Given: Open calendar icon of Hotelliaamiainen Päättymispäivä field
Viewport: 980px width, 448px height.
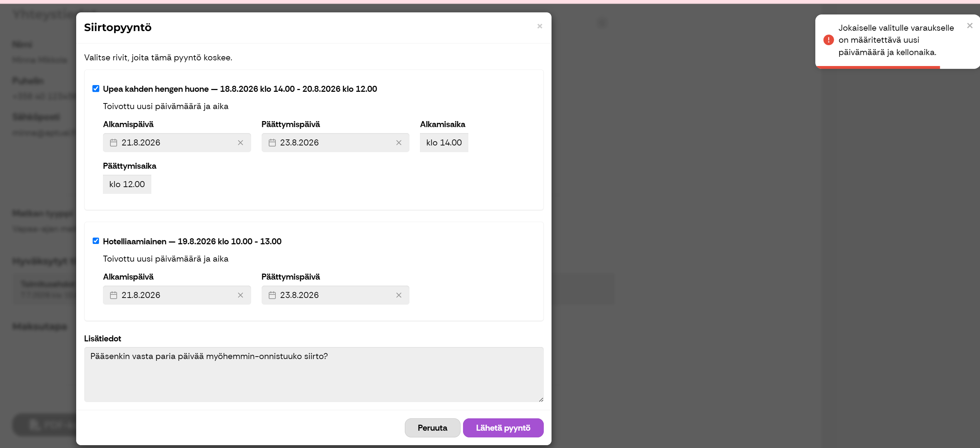Looking at the screenshot, I should point(272,295).
